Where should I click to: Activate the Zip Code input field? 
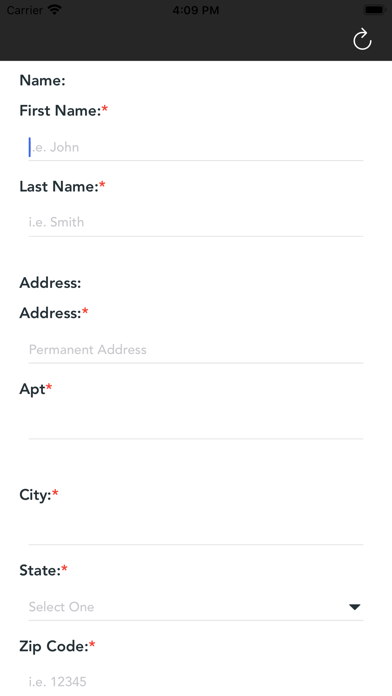point(196,682)
